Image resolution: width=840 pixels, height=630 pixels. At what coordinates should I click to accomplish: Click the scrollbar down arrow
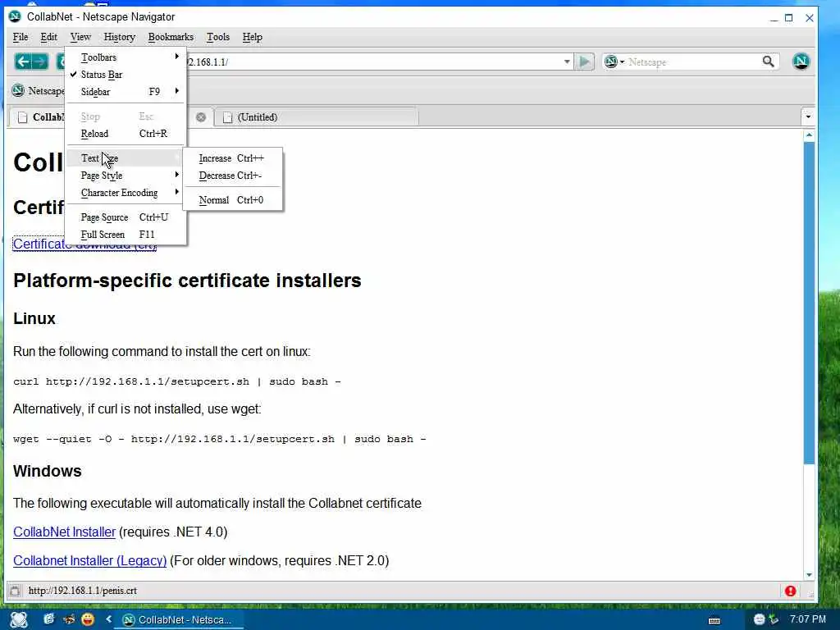(x=809, y=575)
